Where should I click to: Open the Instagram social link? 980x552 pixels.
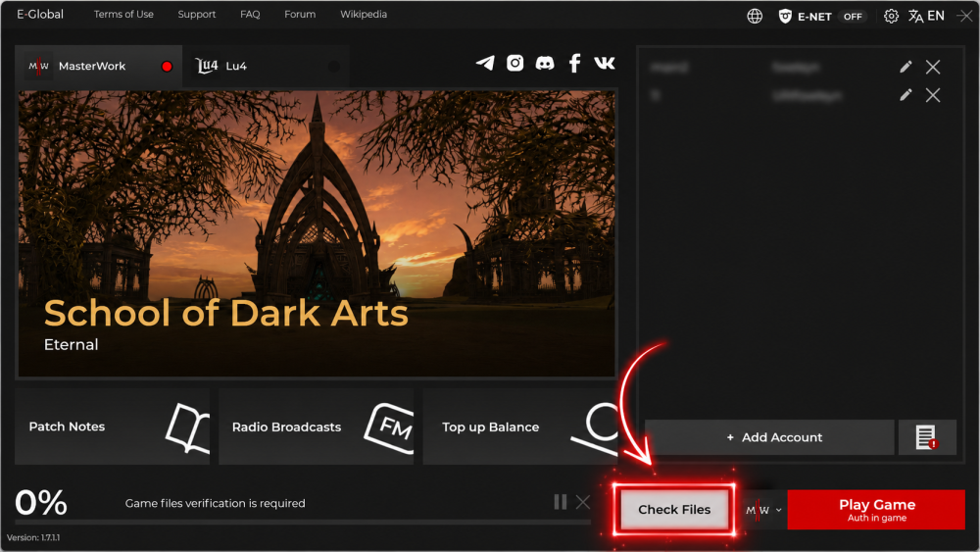[515, 63]
